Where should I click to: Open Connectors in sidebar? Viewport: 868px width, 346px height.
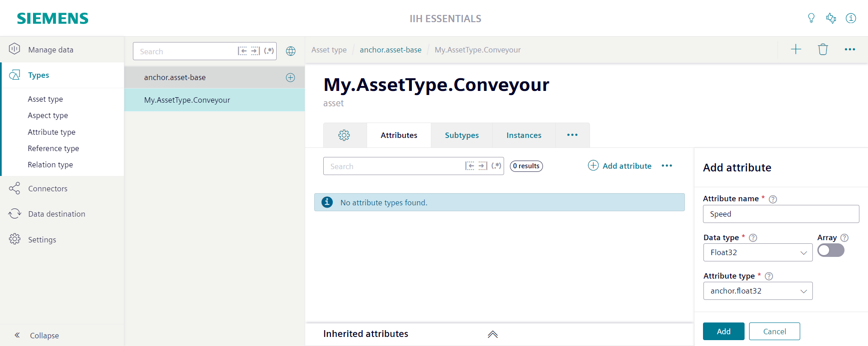coord(62,189)
